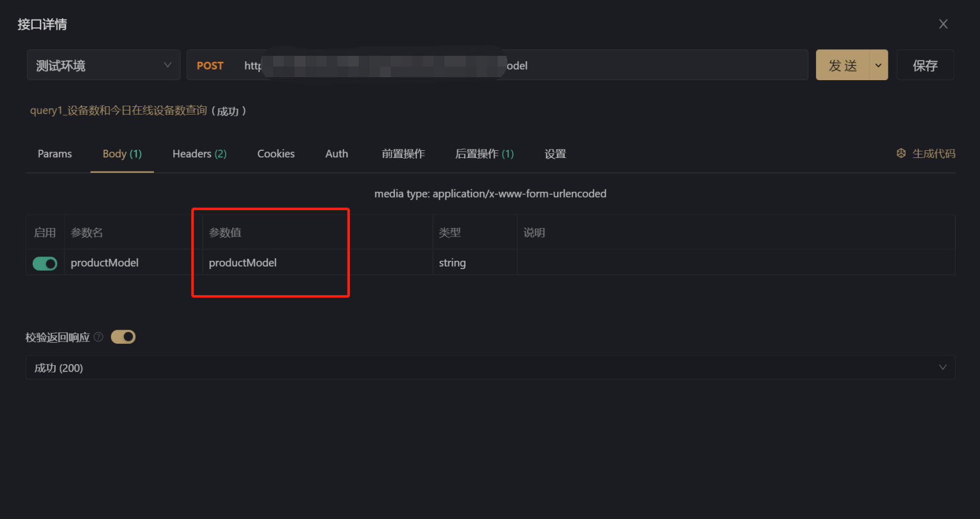Viewport: 980px width, 519px height.
Task: Select the POST request method
Action: [x=210, y=66]
